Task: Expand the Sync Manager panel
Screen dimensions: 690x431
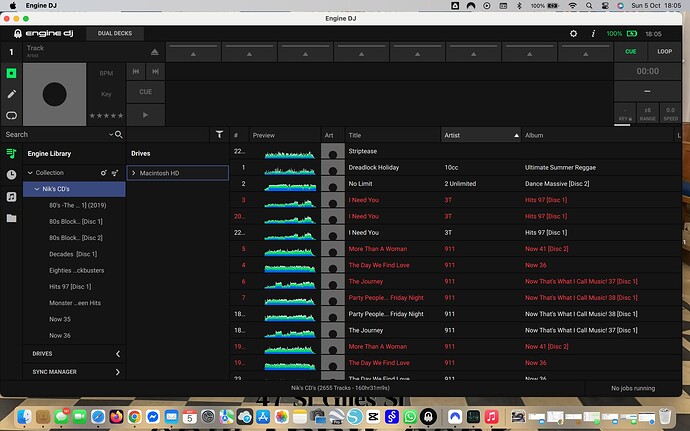Action: click(x=117, y=372)
